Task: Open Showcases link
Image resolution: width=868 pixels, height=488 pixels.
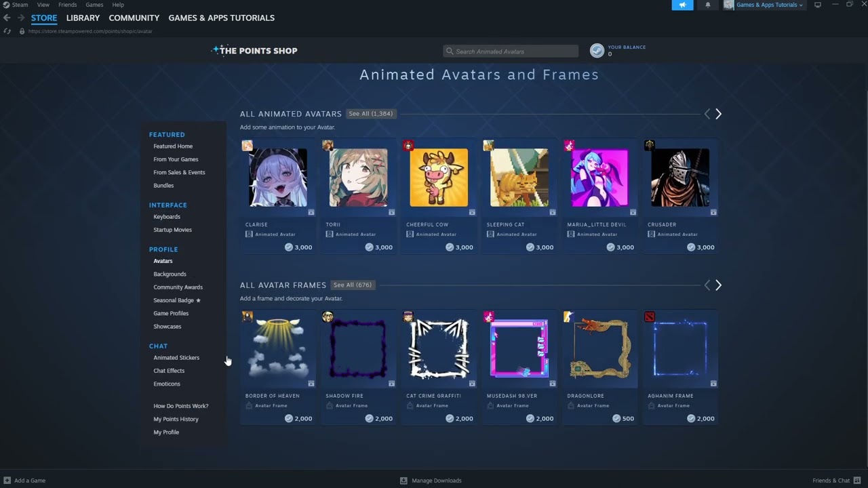Action: pyautogui.click(x=167, y=327)
